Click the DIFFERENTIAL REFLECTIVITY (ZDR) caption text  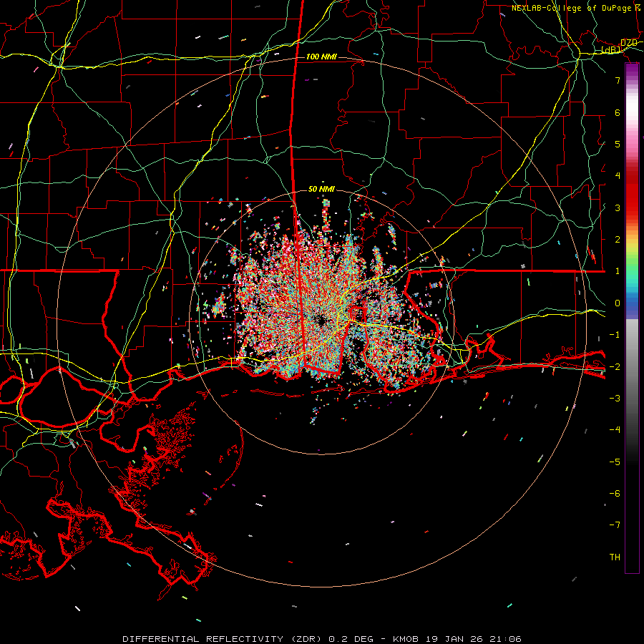[x=223, y=639]
